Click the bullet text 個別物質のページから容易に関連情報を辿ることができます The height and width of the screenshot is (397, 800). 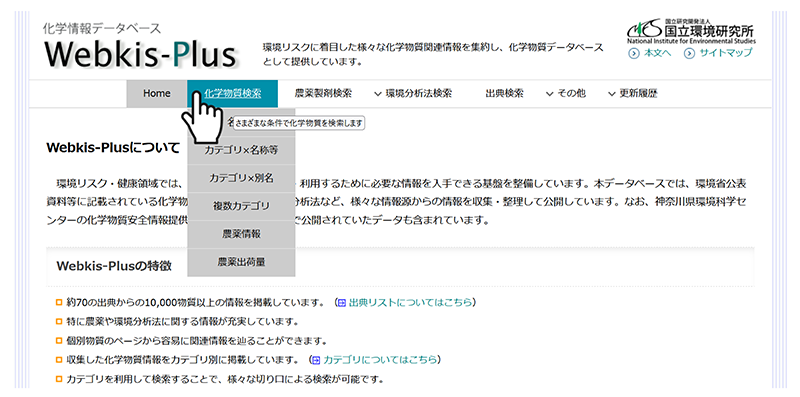coord(196,341)
